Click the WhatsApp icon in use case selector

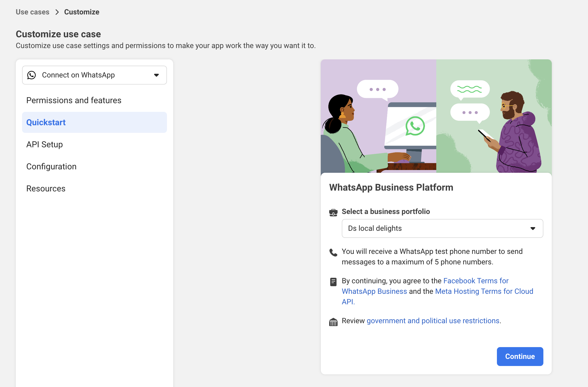pos(31,75)
